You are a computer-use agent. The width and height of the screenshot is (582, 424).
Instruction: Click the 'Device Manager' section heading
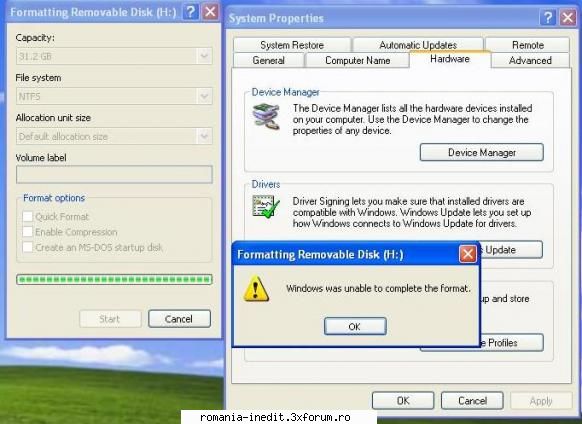285,92
